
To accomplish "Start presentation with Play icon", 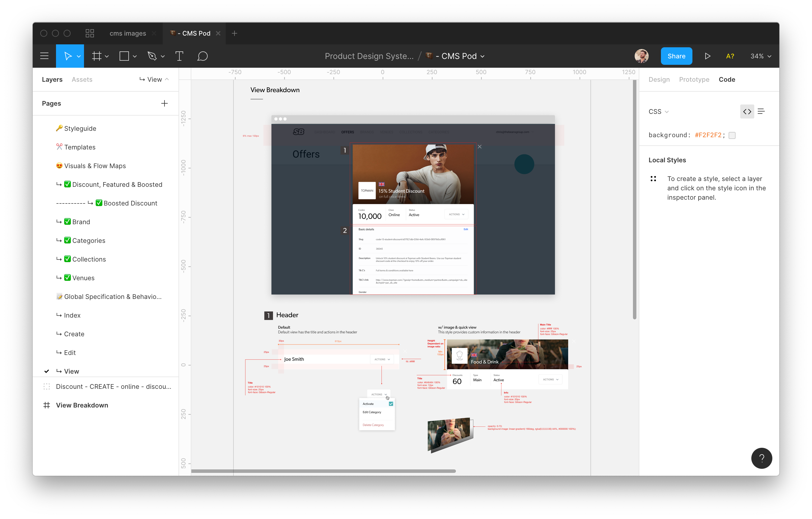I will [708, 56].
